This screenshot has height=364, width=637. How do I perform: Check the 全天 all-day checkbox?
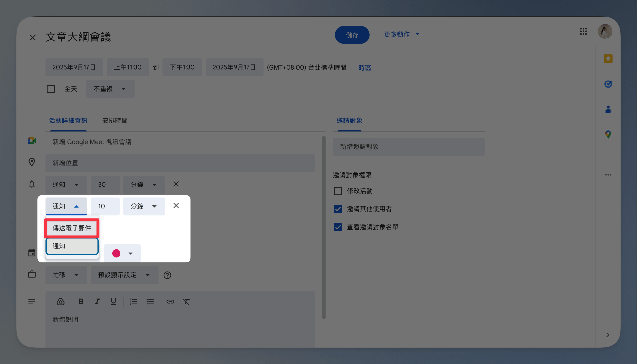(51, 89)
